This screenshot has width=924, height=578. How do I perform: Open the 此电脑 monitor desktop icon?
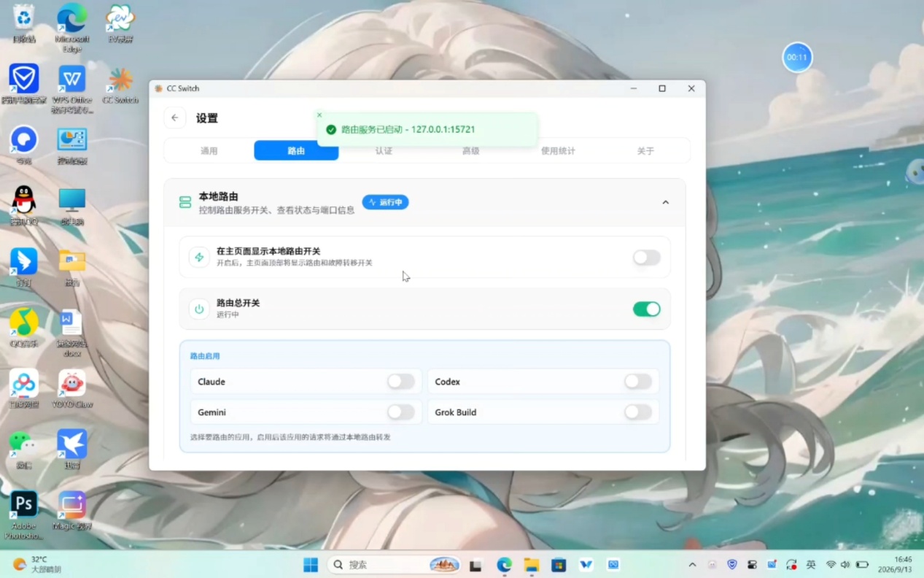point(72,206)
